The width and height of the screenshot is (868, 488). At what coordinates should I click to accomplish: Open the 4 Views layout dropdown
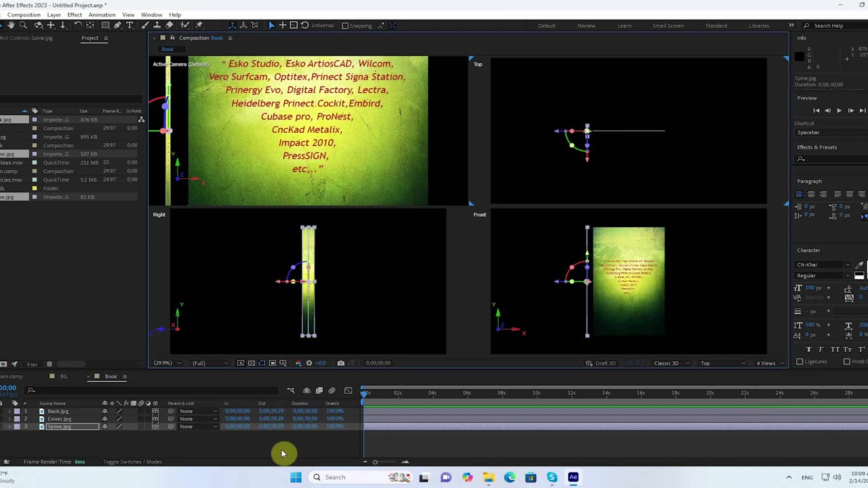click(770, 363)
